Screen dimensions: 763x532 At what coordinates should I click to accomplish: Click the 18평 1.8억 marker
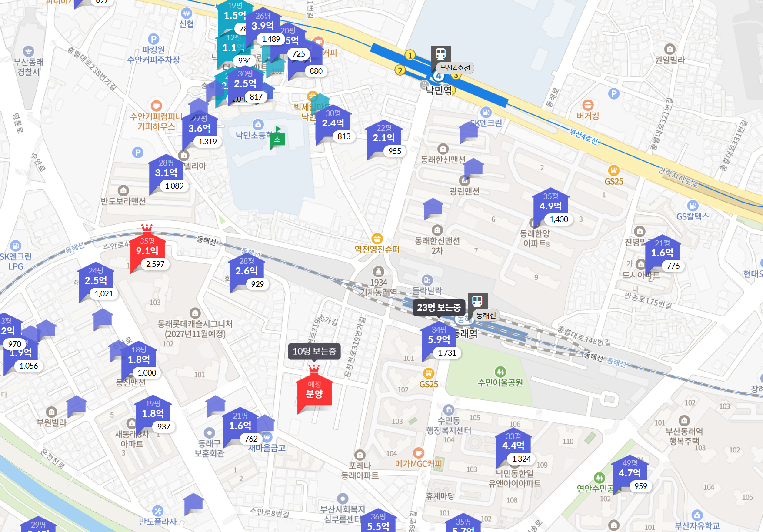click(139, 359)
